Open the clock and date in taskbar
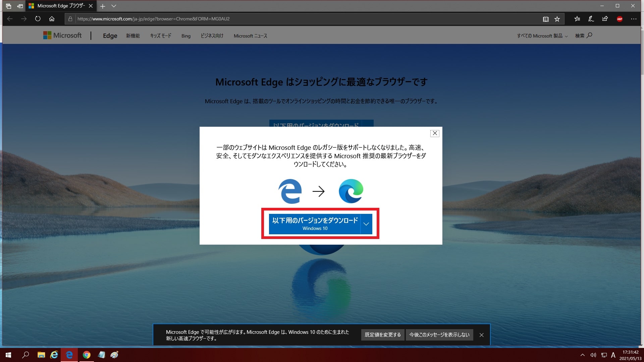The height and width of the screenshot is (362, 644). pyautogui.click(x=630, y=355)
